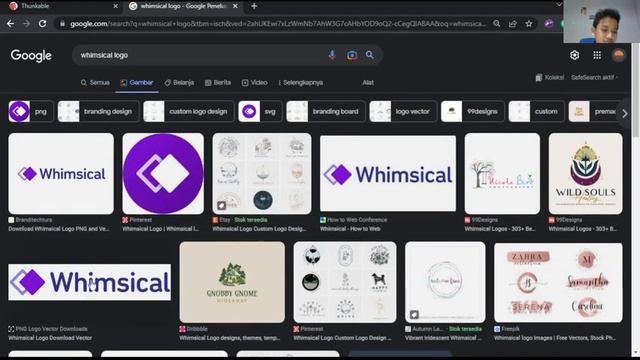Image resolution: width=640 pixels, height=360 pixels.
Task: Filter by custom chip
Action: 536,111
